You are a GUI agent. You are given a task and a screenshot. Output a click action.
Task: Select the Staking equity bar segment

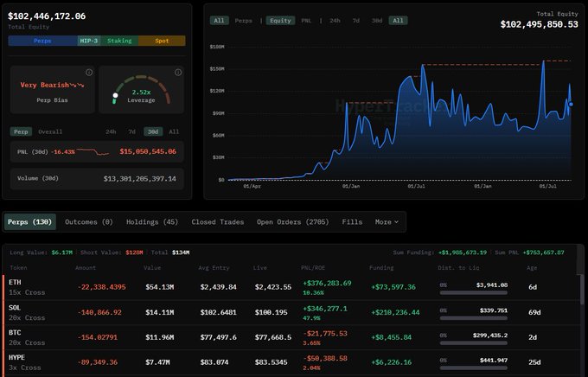click(x=119, y=41)
